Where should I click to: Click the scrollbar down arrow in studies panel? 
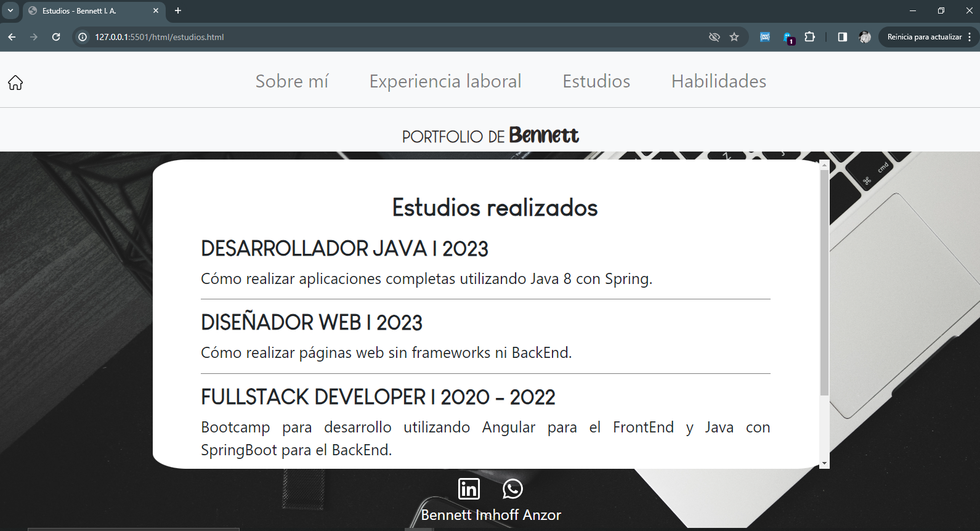point(824,463)
